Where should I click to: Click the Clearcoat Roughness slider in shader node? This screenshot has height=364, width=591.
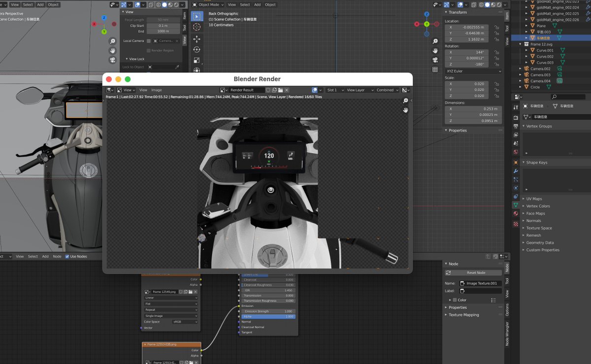pyautogui.click(x=268, y=285)
